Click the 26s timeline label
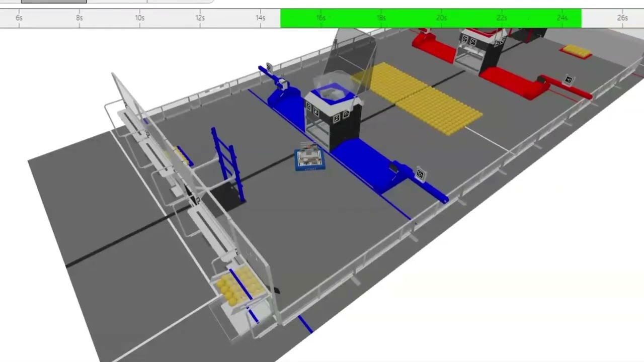 [623, 18]
